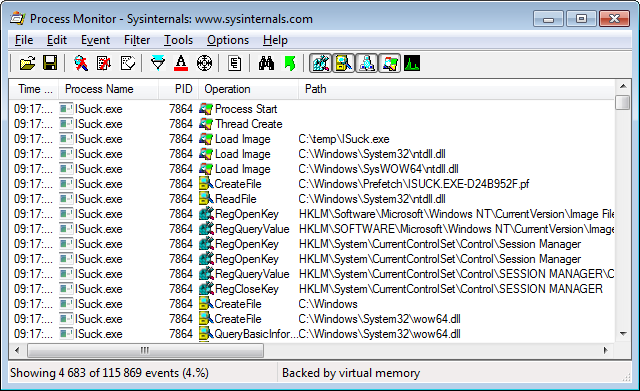This screenshot has height=391, width=640.
Task: Open Highlight dialog with red A icon
Action: coord(181,63)
